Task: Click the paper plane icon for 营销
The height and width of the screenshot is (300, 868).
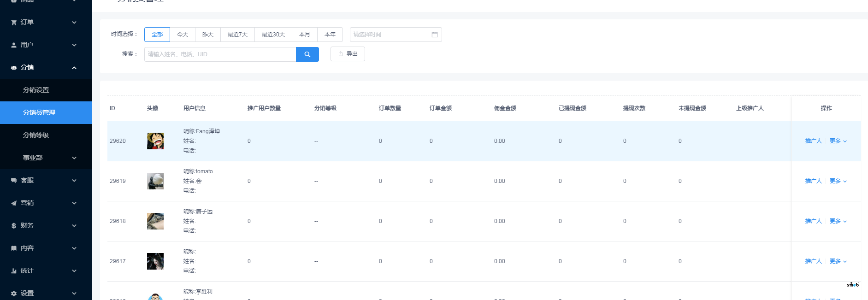Action: coord(14,203)
